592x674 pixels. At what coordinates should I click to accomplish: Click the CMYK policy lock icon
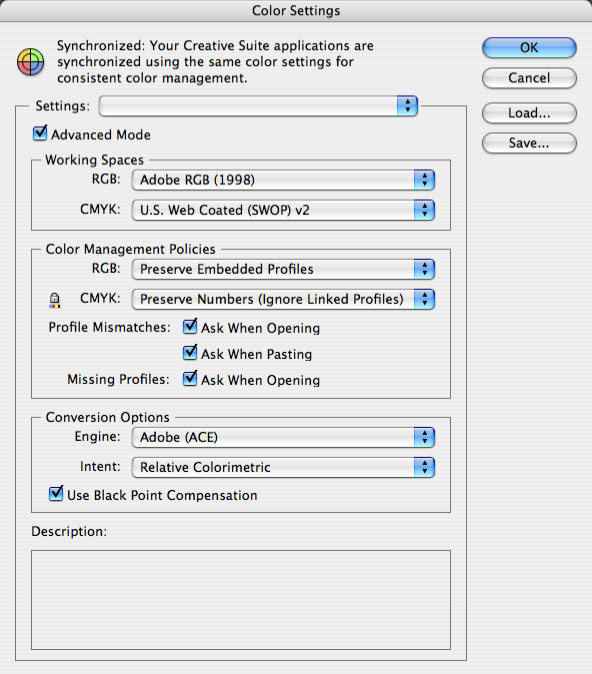point(54,300)
